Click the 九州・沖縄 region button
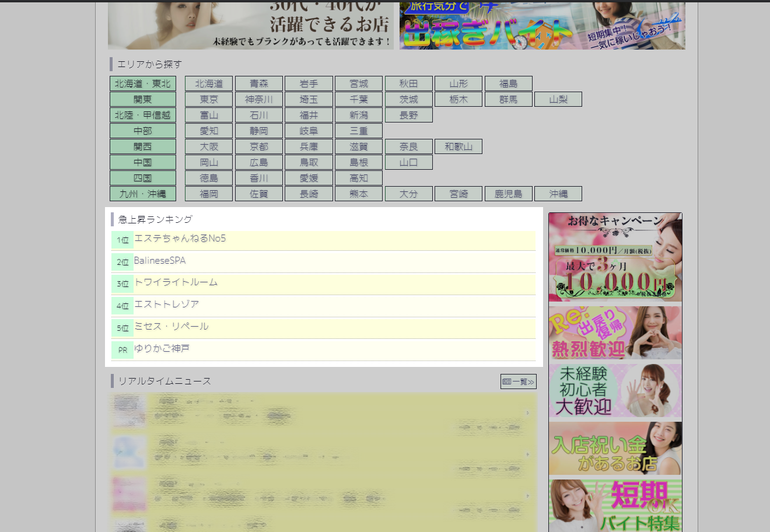 (142, 193)
